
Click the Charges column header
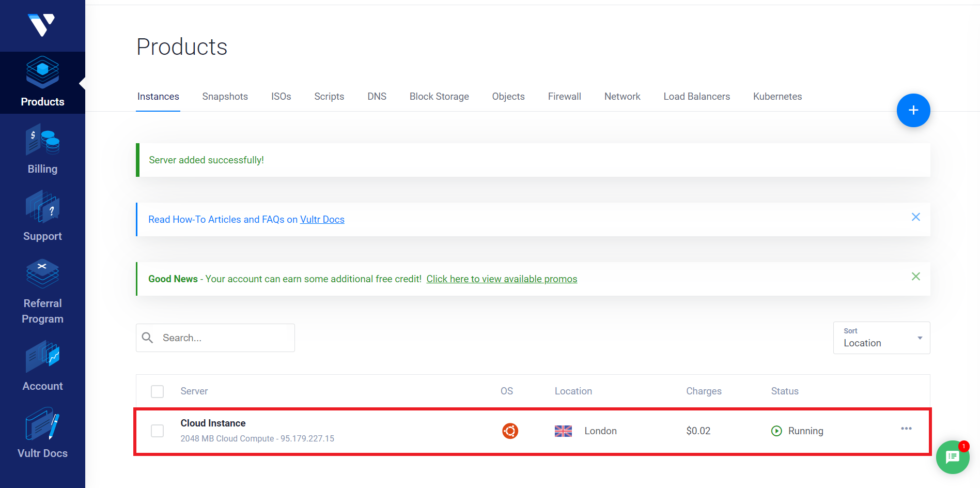click(704, 391)
